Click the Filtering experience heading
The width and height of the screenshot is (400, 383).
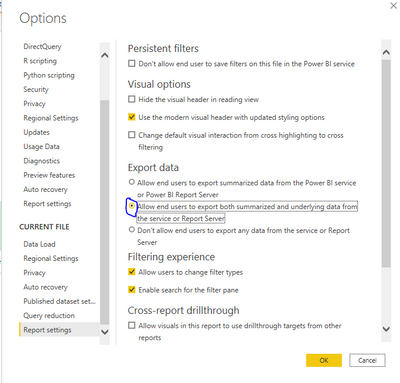click(x=171, y=257)
